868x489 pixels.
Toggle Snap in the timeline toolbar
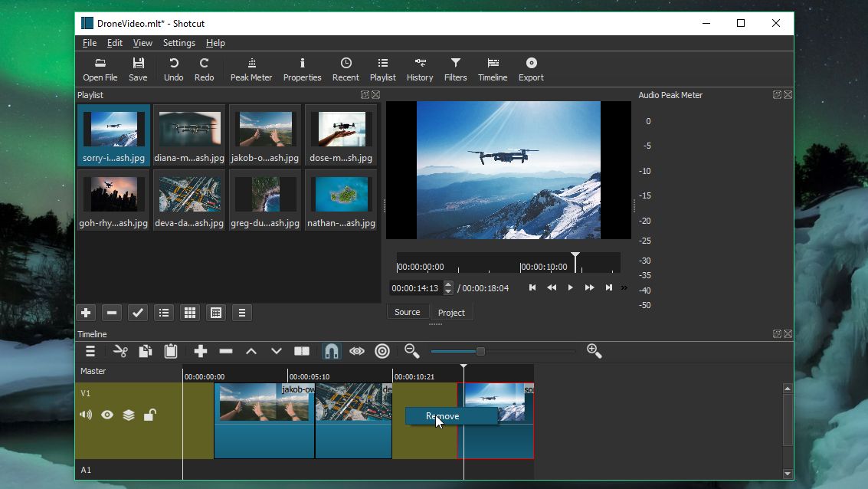(330, 351)
